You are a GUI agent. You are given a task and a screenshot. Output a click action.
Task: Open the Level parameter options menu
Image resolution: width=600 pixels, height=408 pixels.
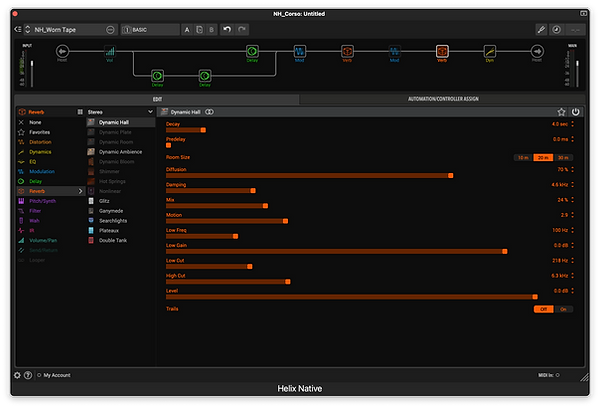click(572, 291)
